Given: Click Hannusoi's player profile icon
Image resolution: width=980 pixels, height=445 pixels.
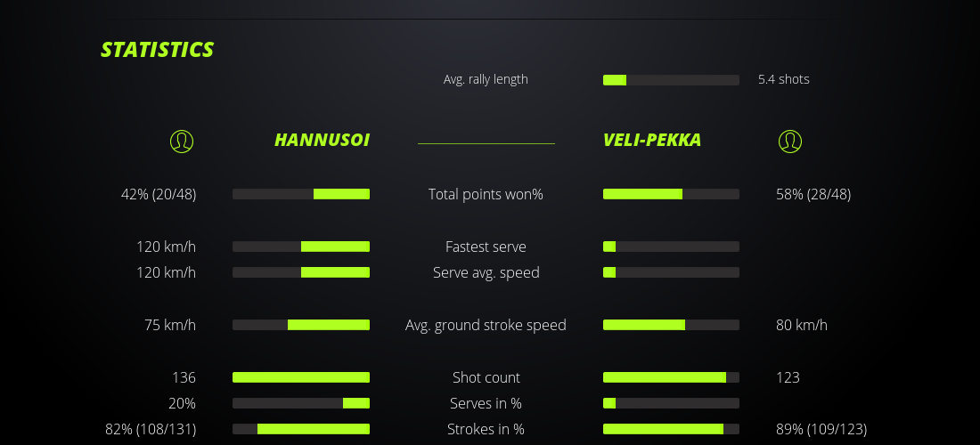Looking at the screenshot, I should click(181, 141).
